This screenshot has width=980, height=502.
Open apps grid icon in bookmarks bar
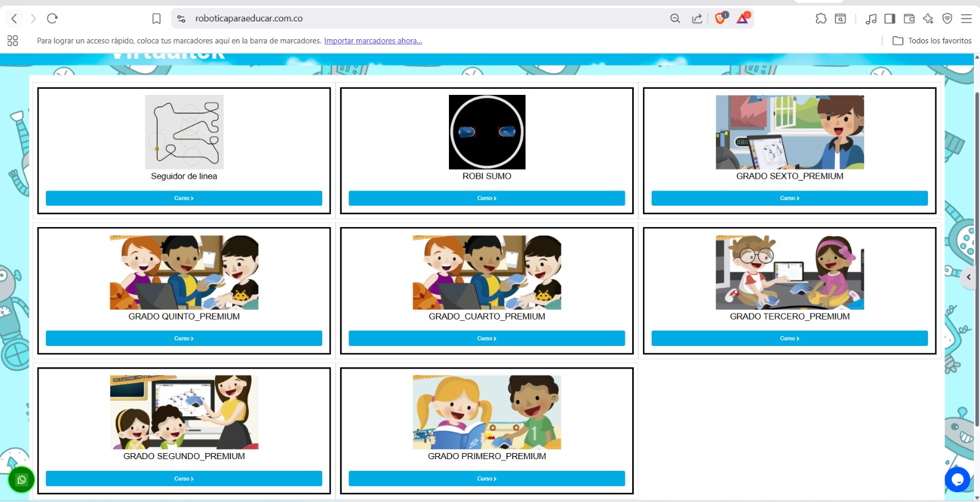[x=12, y=40]
